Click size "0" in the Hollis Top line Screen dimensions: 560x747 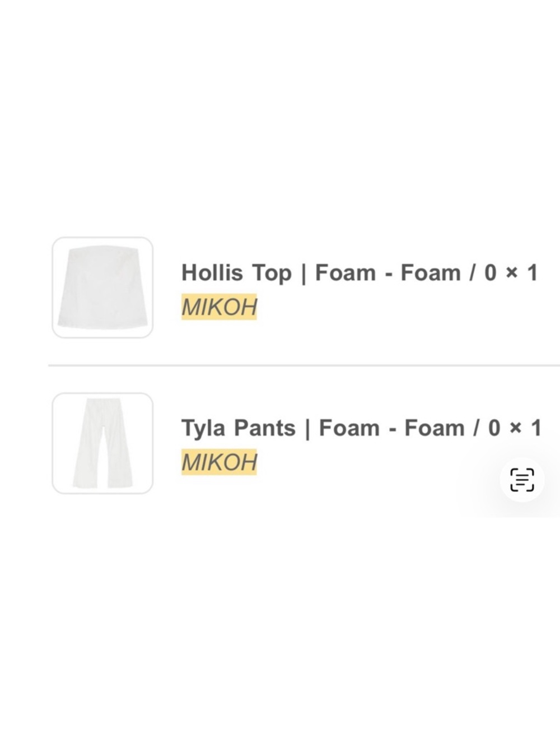(490, 273)
